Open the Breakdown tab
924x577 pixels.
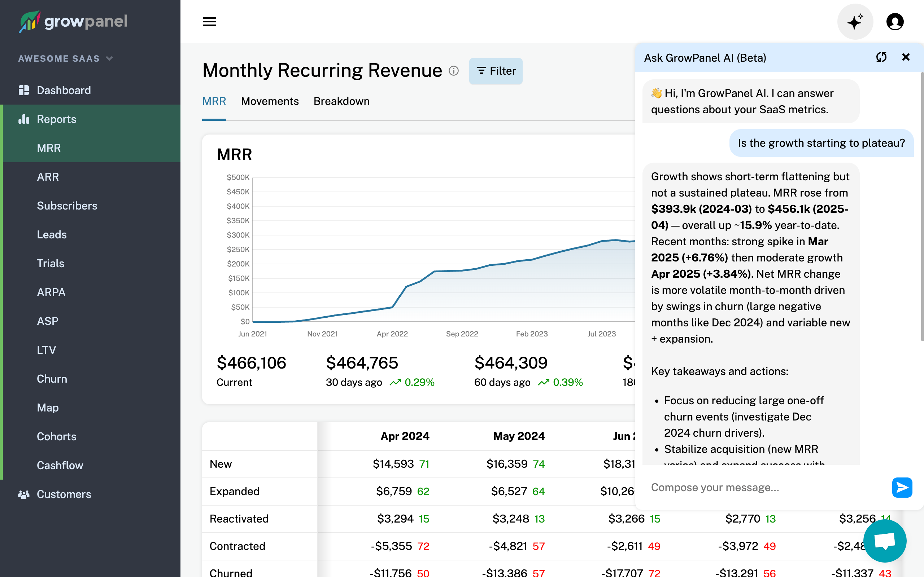click(x=341, y=101)
